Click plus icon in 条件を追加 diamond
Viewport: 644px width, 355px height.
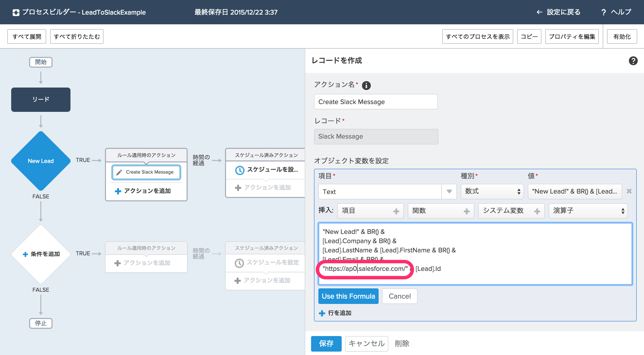[25, 254]
